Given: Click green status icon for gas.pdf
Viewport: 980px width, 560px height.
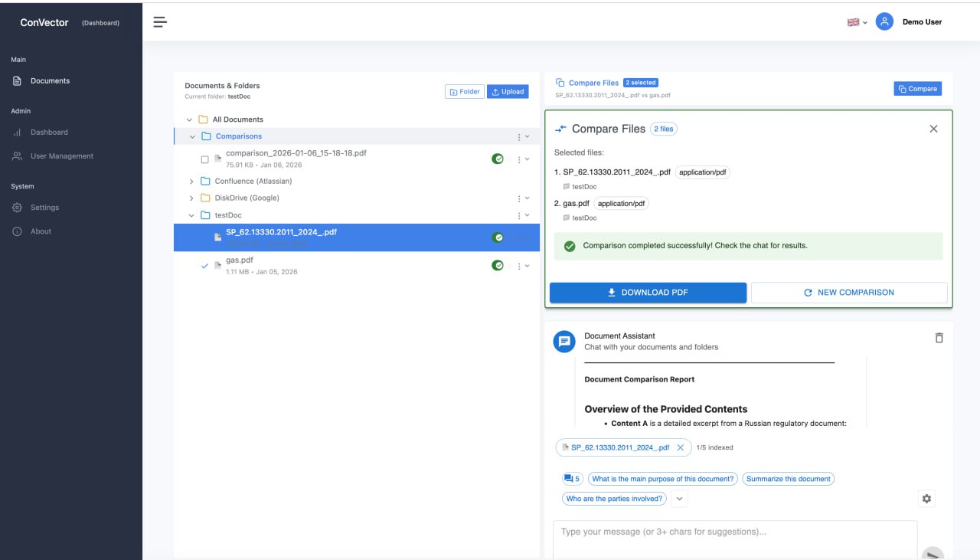Looking at the screenshot, I should point(498,266).
